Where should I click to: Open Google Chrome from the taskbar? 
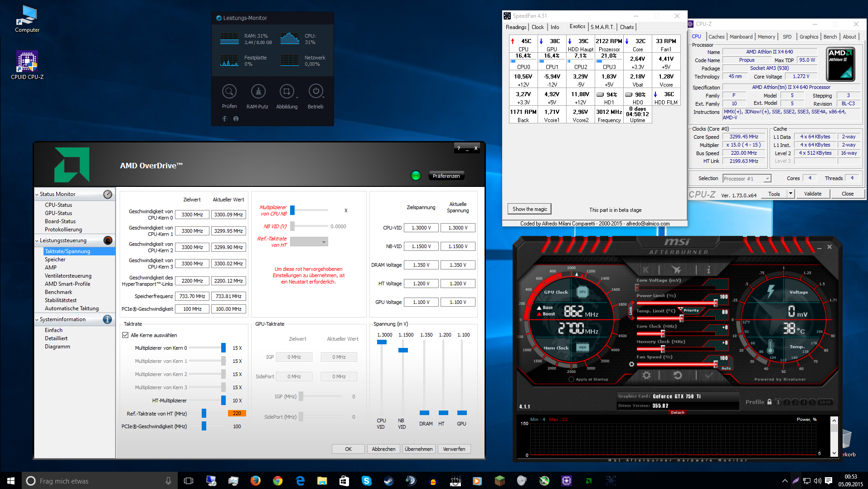278,481
